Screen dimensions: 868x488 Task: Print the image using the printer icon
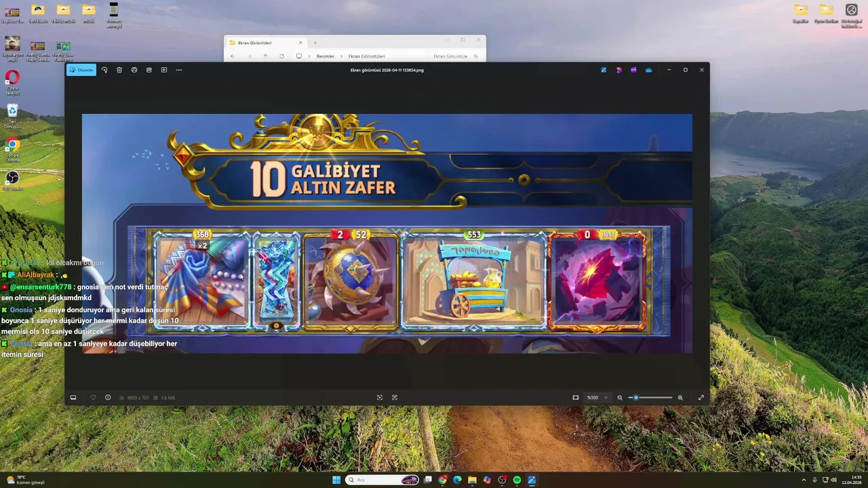click(x=134, y=70)
